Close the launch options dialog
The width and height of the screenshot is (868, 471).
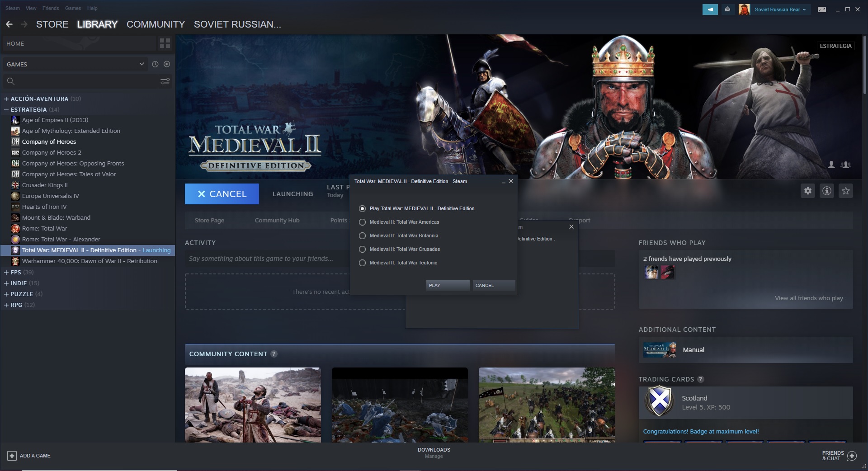(x=511, y=181)
